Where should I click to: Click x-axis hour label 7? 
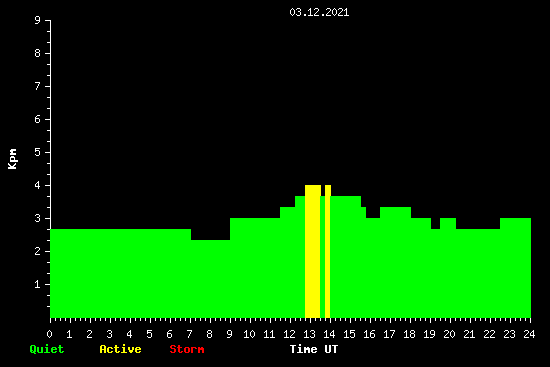tap(189, 334)
